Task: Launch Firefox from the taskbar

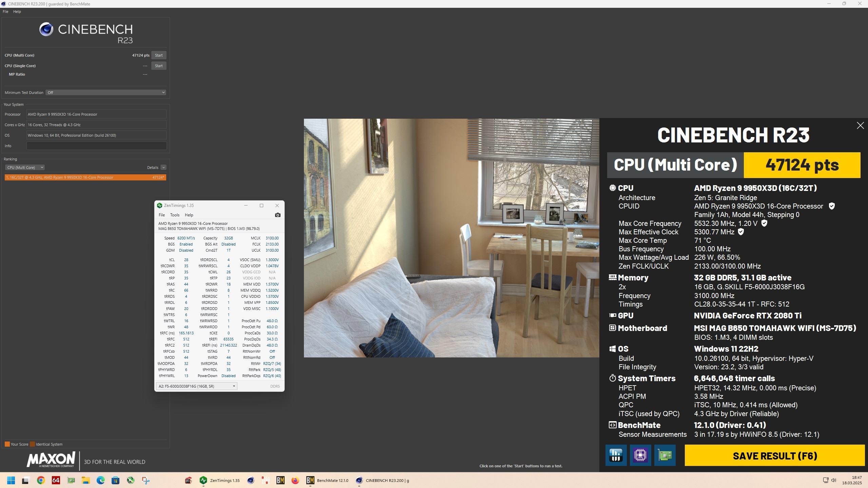Action: pyautogui.click(x=295, y=480)
